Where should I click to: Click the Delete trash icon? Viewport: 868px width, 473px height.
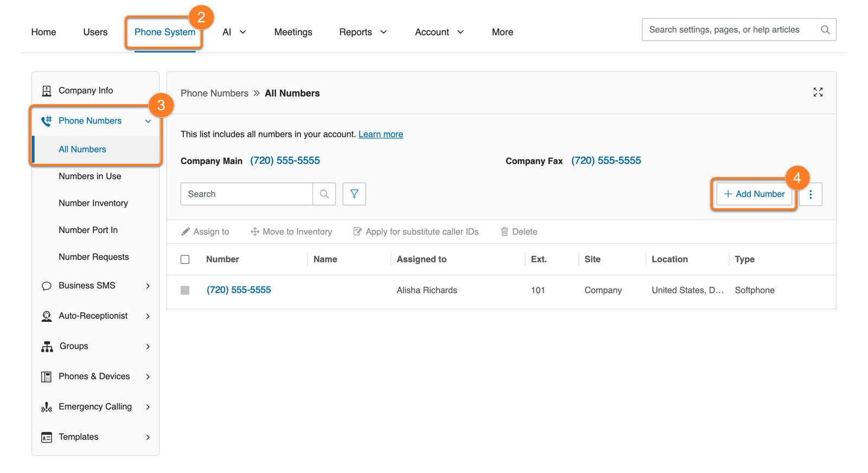point(504,232)
